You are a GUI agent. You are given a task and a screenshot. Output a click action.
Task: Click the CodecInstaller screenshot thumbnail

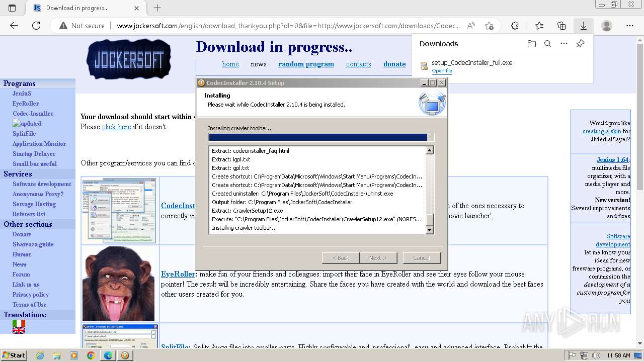119,210
